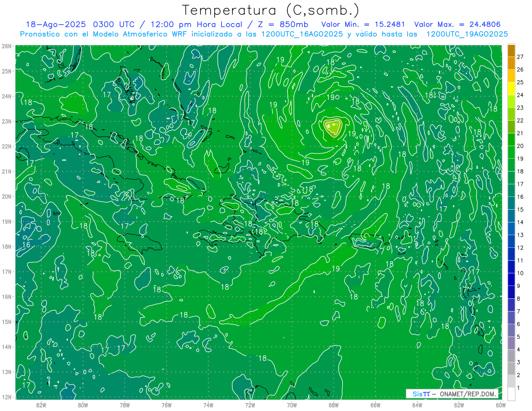
Task: Click the "Valor Max. = 24.4806" value
Action: 457,24
